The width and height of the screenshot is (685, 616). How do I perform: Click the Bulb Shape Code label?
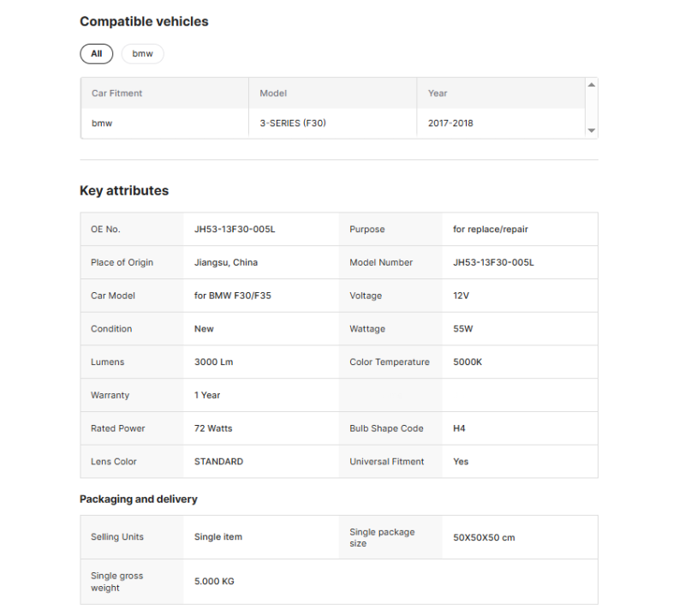(x=386, y=428)
